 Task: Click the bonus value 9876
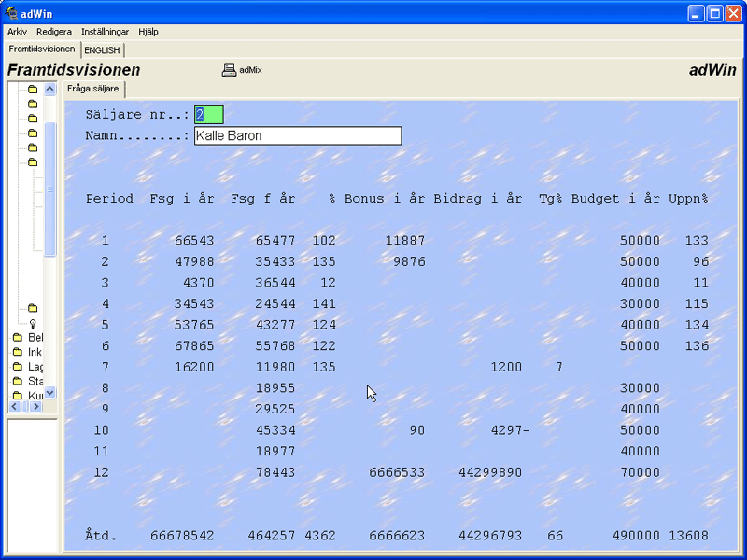(x=409, y=261)
